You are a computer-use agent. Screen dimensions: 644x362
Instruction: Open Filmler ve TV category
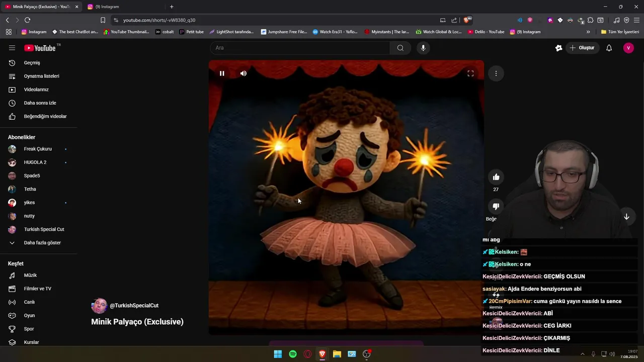tap(38, 289)
